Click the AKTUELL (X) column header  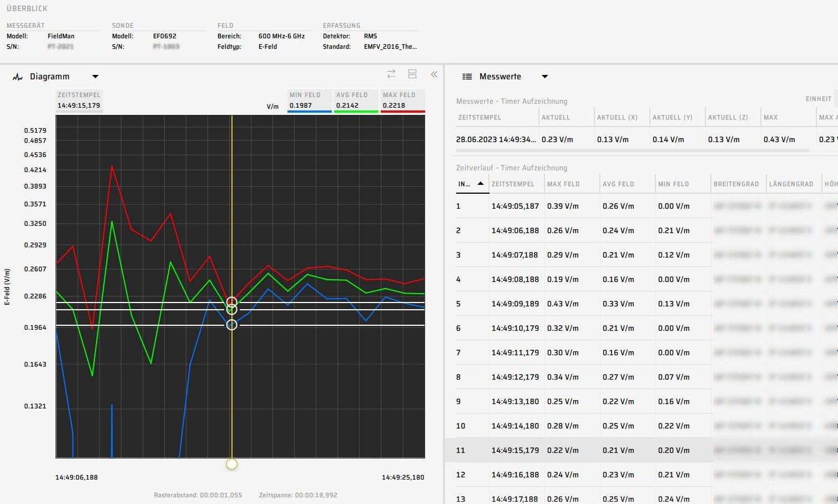[x=617, y=117]
